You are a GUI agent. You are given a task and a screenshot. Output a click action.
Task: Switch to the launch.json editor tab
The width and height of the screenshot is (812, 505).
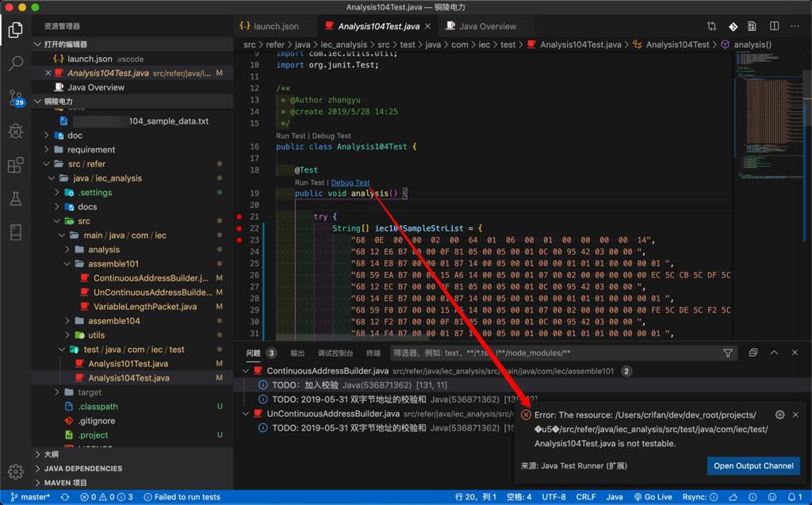coord(275,26)
